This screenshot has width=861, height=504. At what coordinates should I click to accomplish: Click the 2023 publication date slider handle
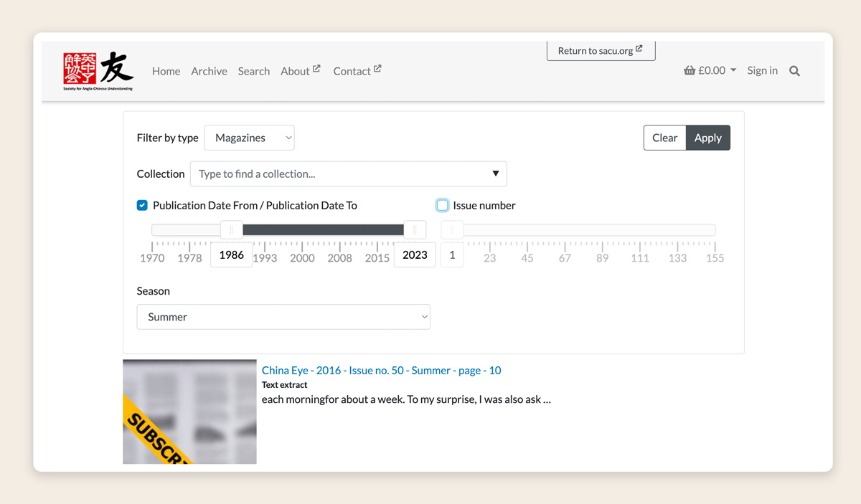[x=415, y=229]
